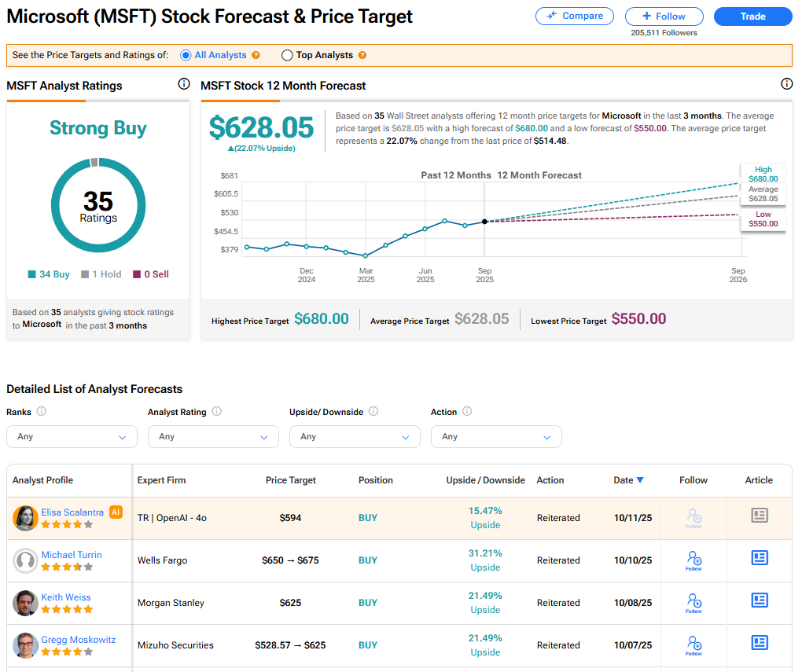Image resolution: width=802 pixels, height=672 pixels.
Task: Open the Ranks filter dropdown
Action: point(72,436)
